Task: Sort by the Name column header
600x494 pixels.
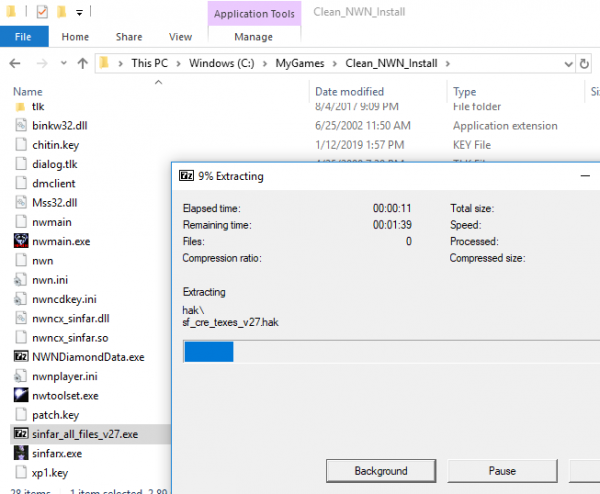Action: 28,92
